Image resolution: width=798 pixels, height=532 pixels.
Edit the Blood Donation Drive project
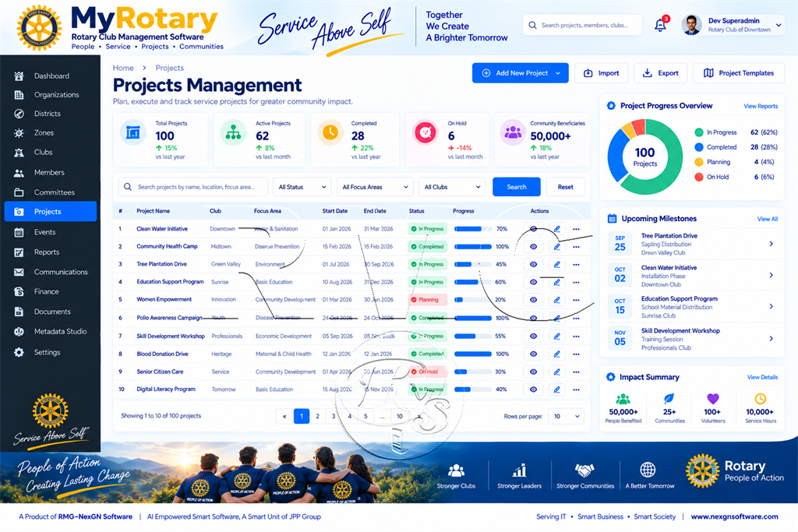tap(556, 354)
